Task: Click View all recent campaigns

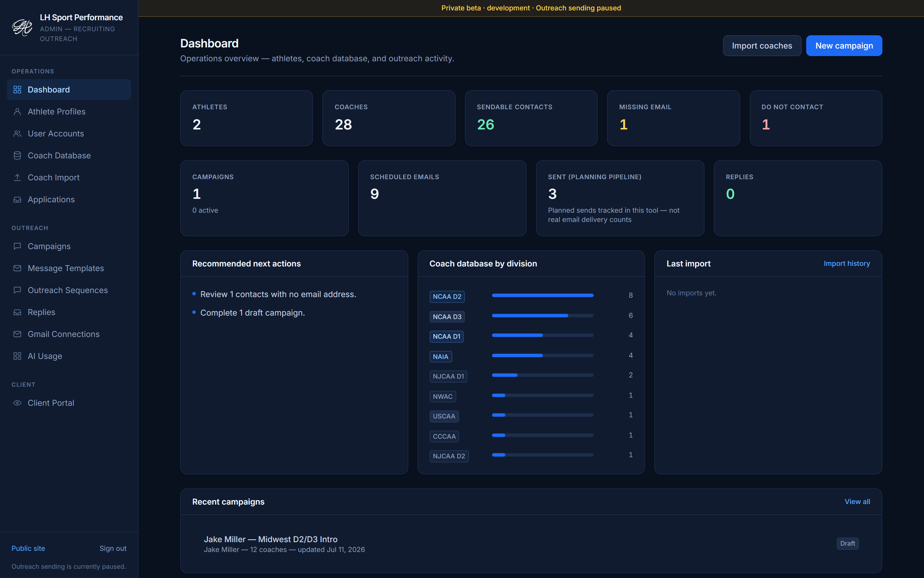Action: tap(857, 501)
